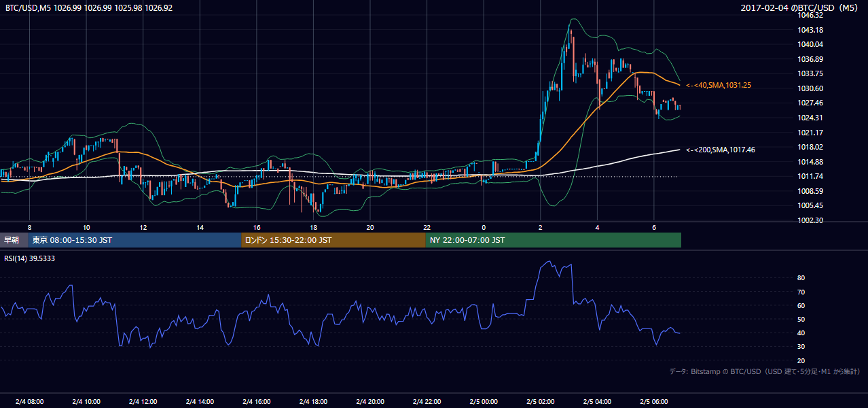Click price axis value 1002.30
Screen dimensions: 868x408
(x=811, y=220)
